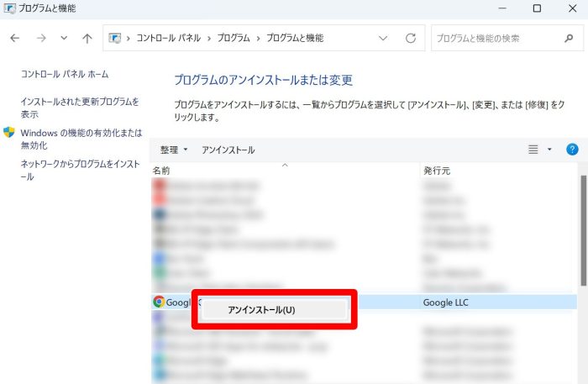Image resolution: width=588 pixels, height=384 pixels.
Task: Click インストールされた更新プログラムを表示 link
Action: 80,108
